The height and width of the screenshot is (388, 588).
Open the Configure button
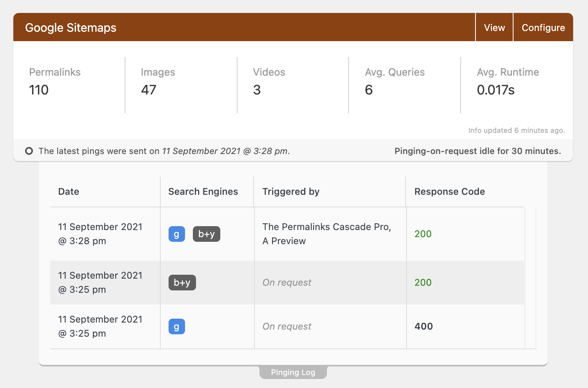(x=543, y=27)
